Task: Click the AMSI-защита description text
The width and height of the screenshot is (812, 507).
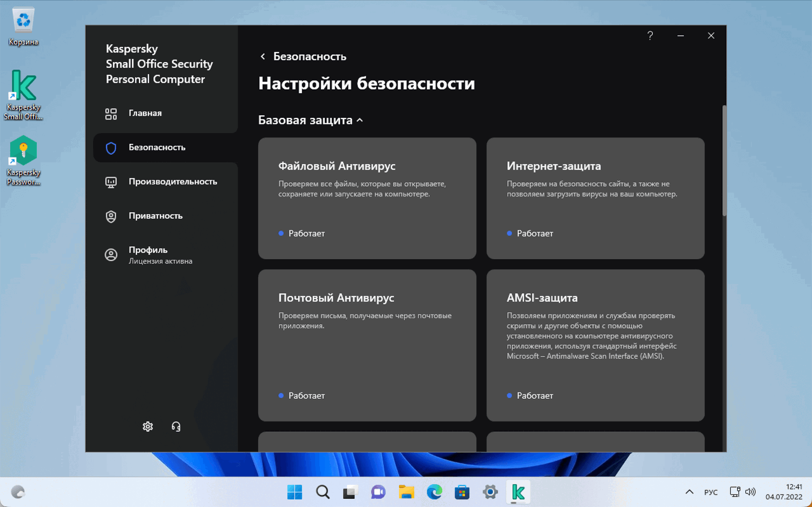Action: (592, 336)
